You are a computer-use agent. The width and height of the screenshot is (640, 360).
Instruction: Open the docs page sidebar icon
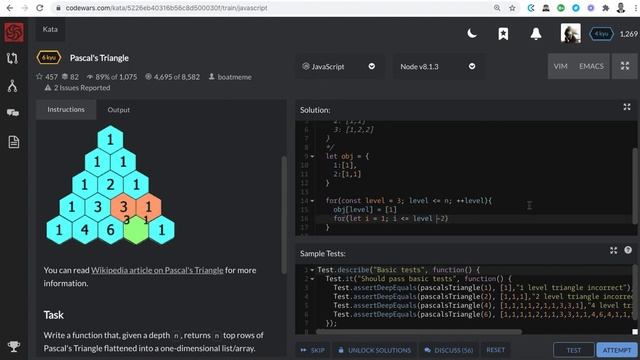pos(13,142)
